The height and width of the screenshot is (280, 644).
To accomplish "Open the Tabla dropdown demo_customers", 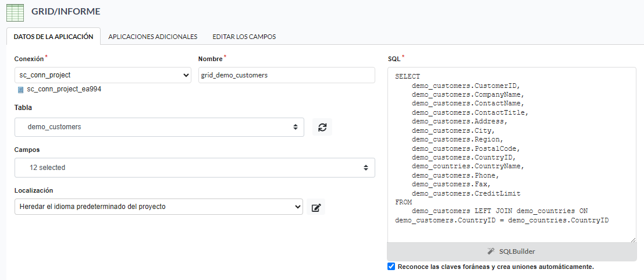I will [x=159, y=127].
